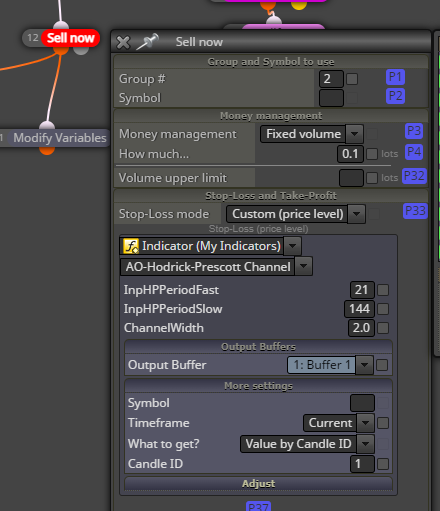
Task: Click the Sell now panel title text
Action: point(199,42)
